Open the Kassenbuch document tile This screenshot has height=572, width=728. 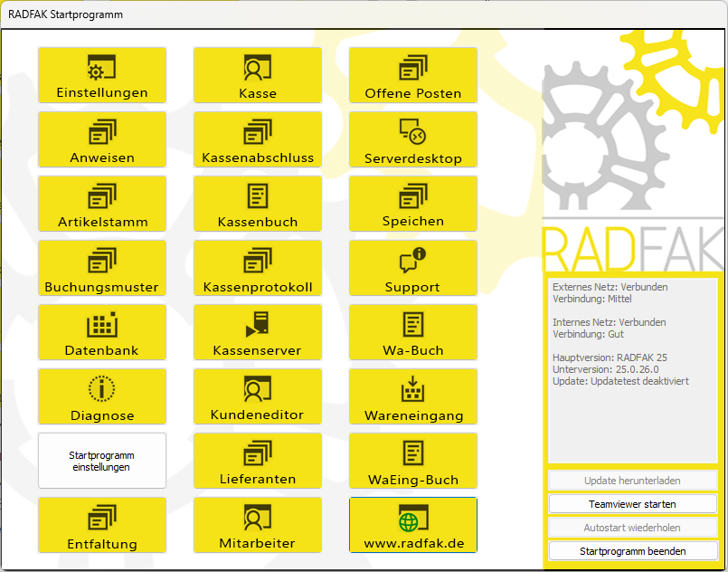(x=258, y=204)
